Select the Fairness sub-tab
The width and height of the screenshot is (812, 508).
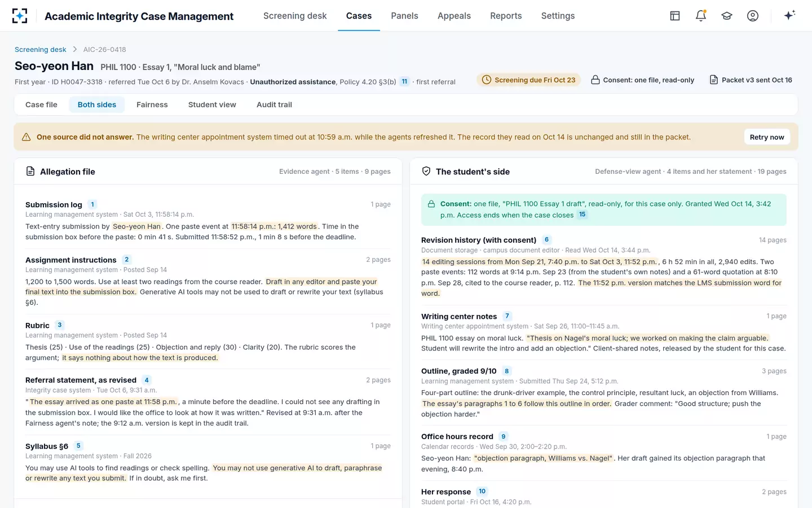pyautogui.click(x=152, y=104)
